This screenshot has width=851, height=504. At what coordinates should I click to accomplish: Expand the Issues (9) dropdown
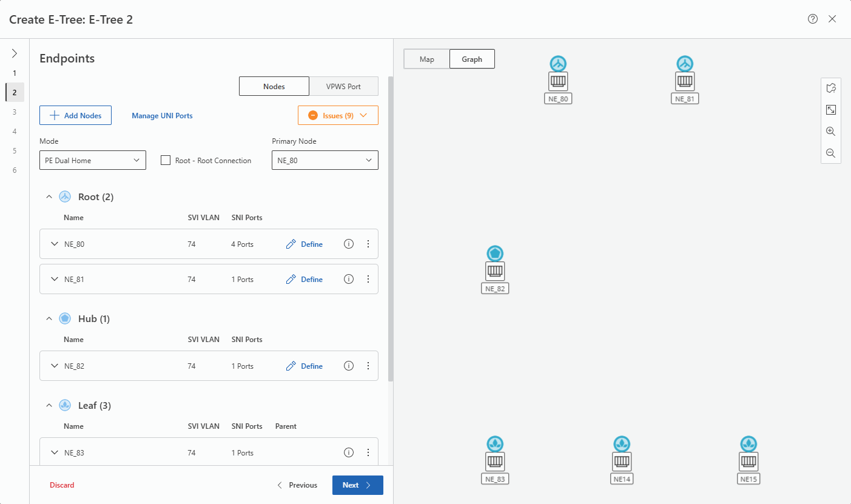[x=338, y=115]
